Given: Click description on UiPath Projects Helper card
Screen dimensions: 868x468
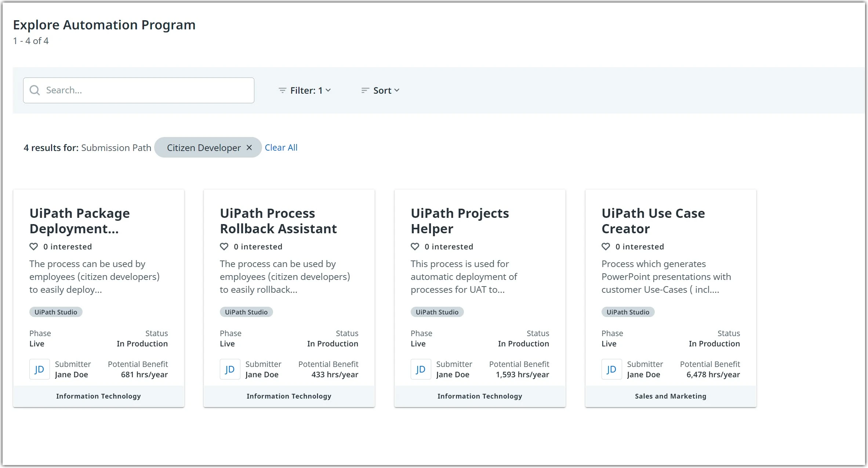Looking at the screenshot, I should 464,277.
